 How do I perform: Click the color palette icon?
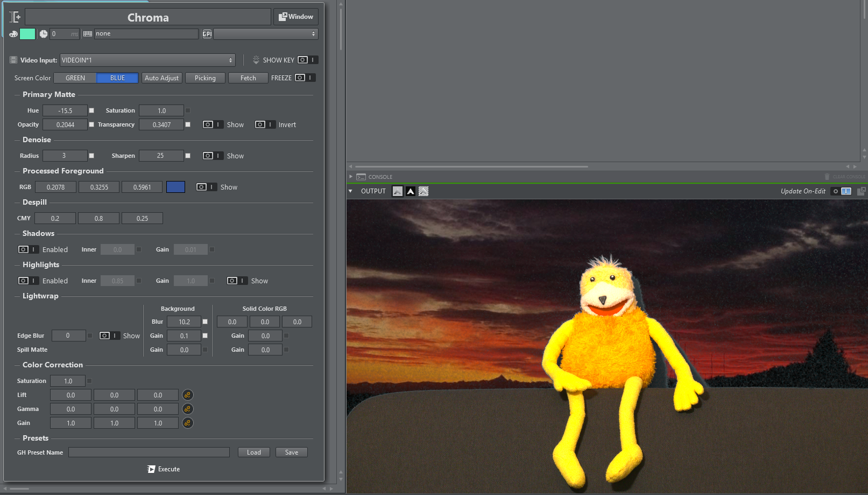point(13,34)
